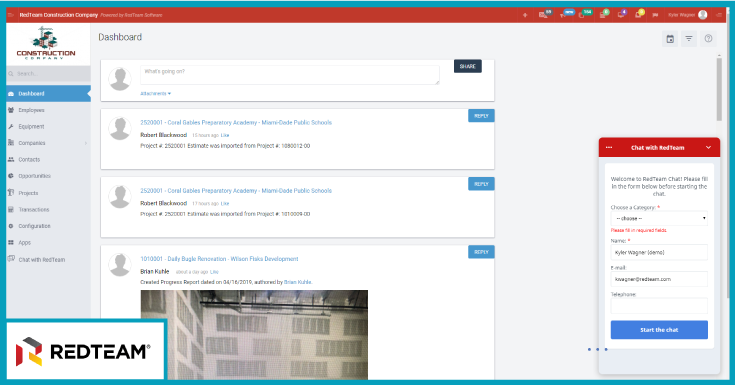Viewport: 735px width, 385px height.
Task: Click hamburger menu icon at top left
Action: [11, 15]
